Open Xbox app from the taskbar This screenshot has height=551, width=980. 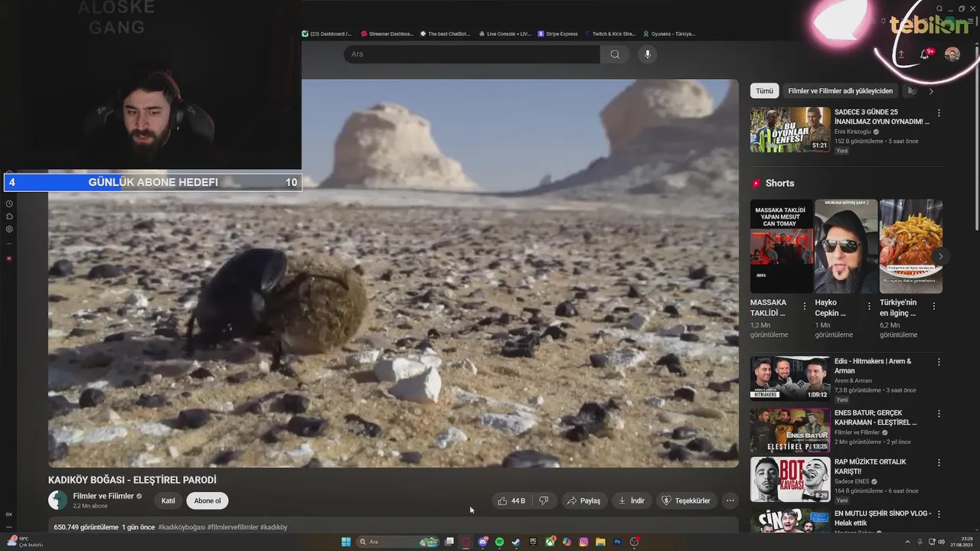point(550,542)
